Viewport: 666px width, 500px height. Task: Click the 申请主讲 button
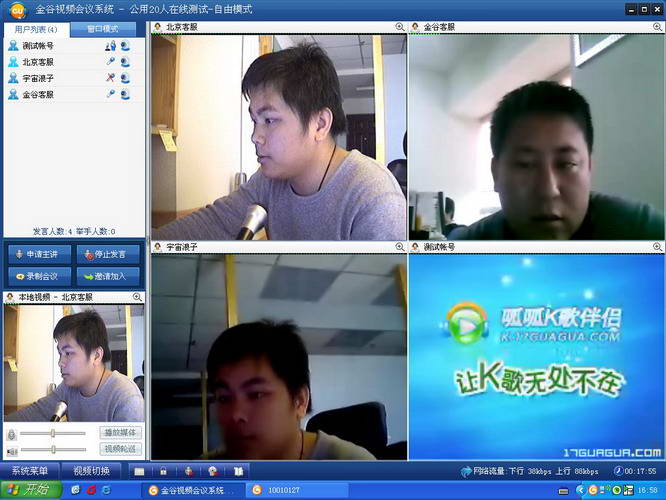coord(40,254)
